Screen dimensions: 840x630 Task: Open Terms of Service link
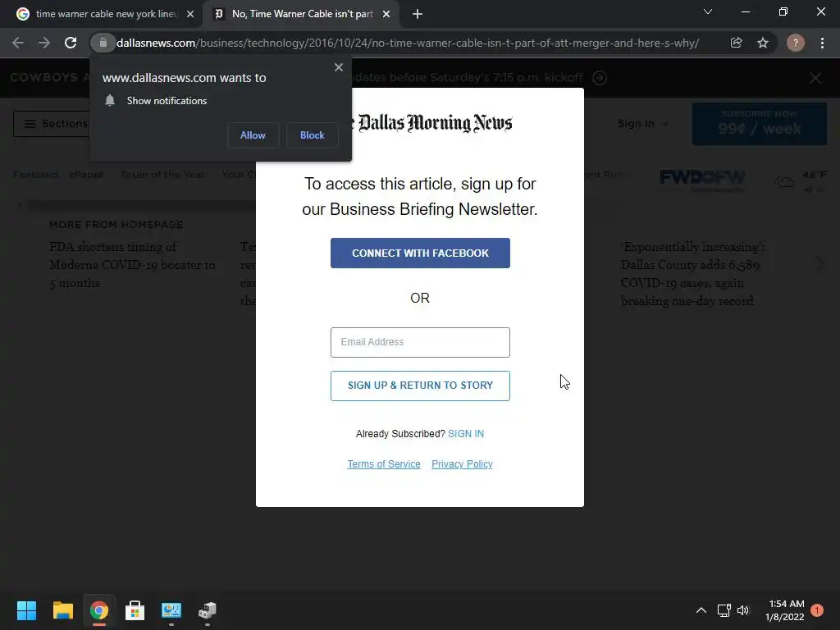click(x=384, y=464)
